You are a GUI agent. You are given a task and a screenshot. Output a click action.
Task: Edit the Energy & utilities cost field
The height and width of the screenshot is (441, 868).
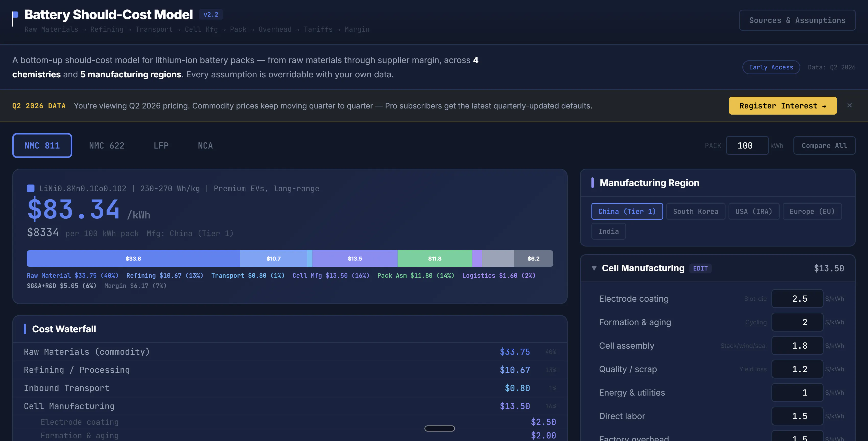pos(797,393)
